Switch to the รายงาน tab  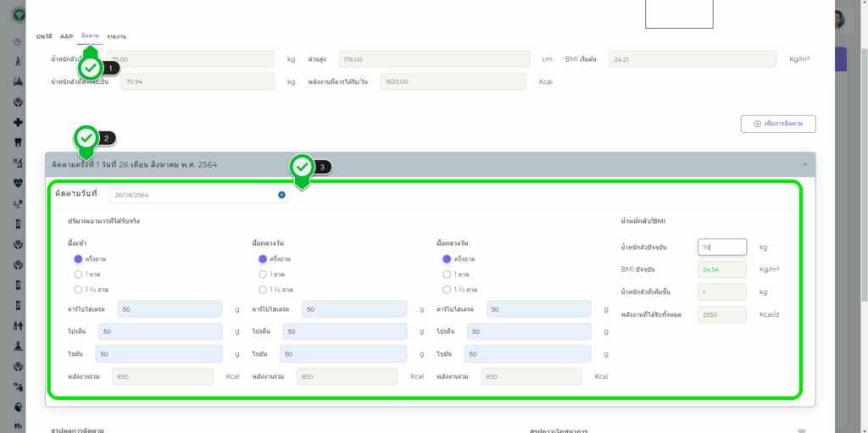[116, 36]
